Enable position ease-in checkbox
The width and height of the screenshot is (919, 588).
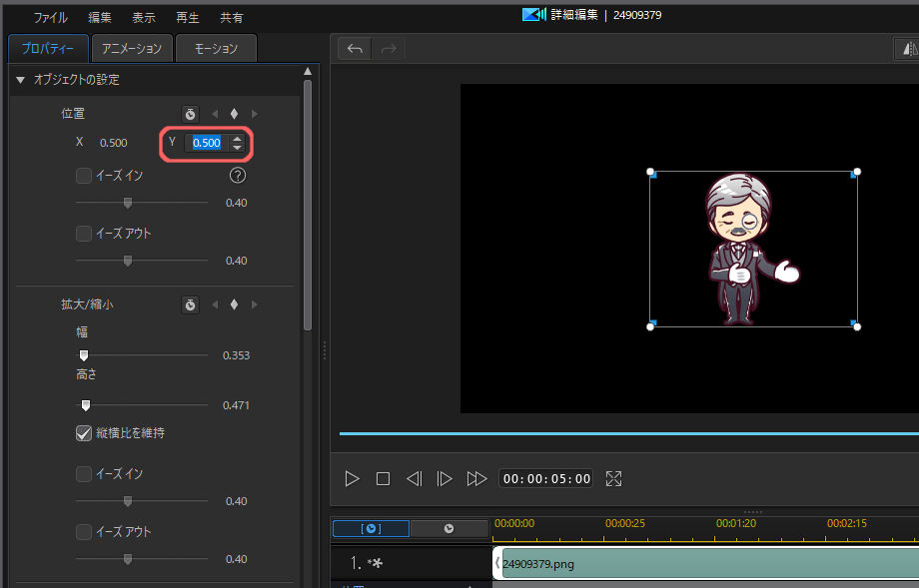(x=85, y=176)
